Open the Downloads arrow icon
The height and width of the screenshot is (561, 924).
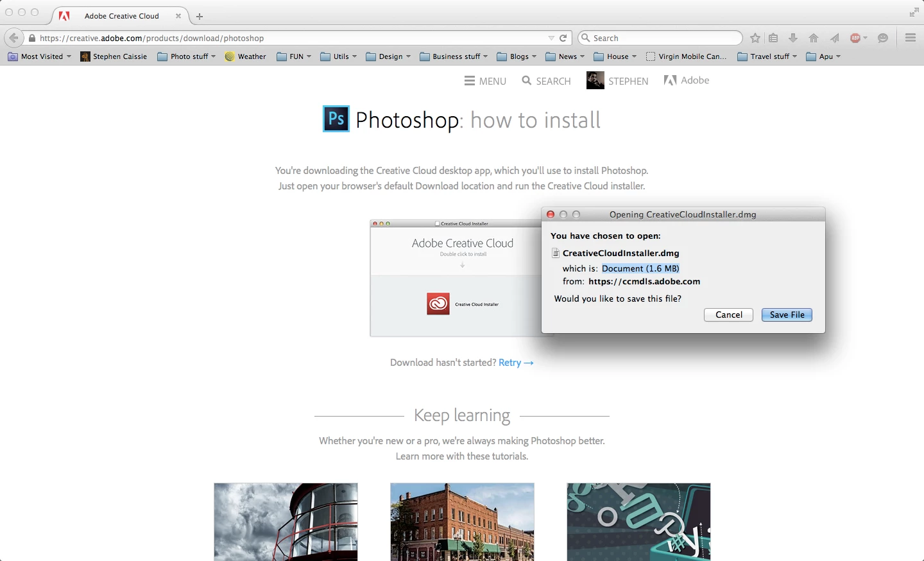tap(793, 38)
